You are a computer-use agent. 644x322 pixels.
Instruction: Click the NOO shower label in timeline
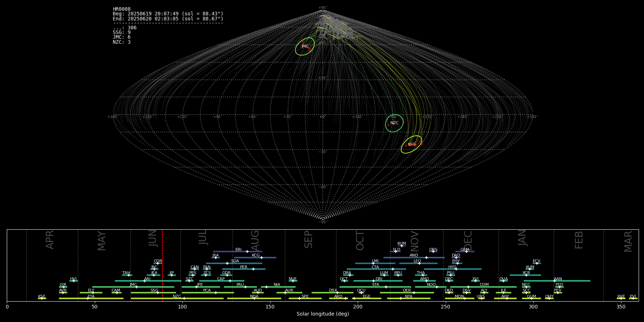(431, 285)
